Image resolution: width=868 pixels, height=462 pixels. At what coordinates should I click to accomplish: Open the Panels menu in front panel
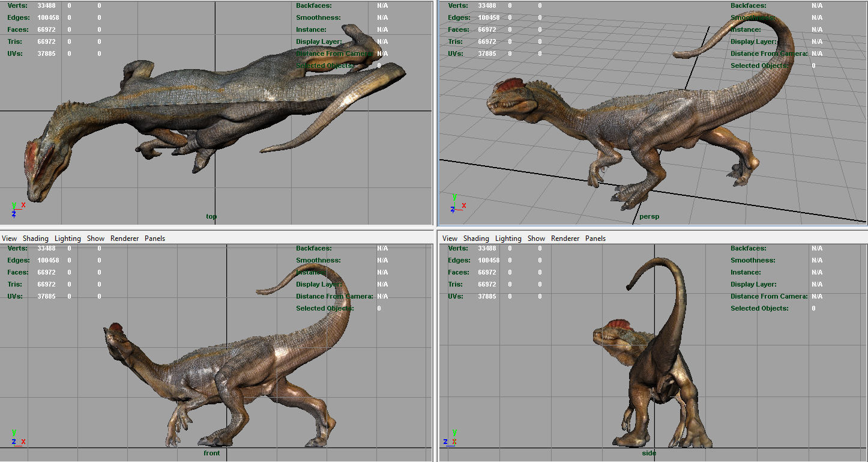pos(155,239)
